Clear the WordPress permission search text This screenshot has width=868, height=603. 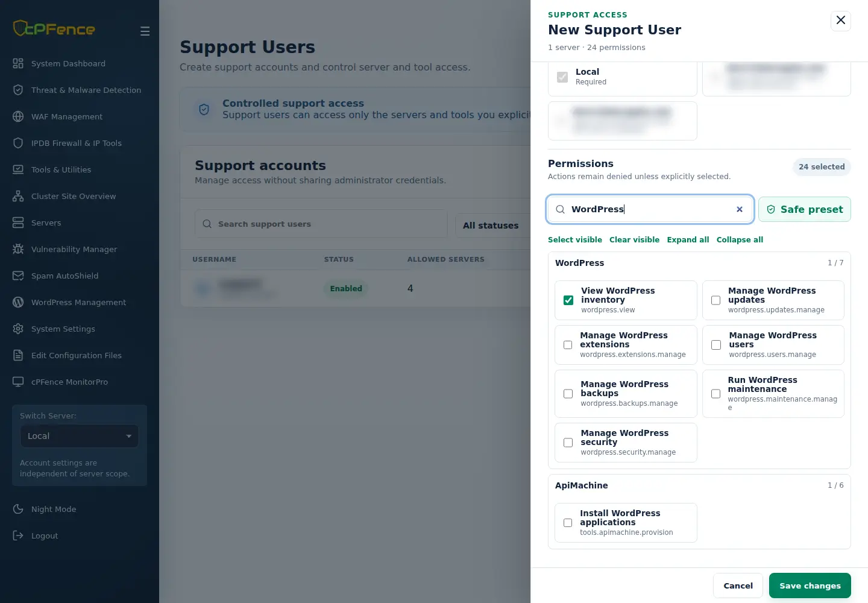[x=740, y=209]
